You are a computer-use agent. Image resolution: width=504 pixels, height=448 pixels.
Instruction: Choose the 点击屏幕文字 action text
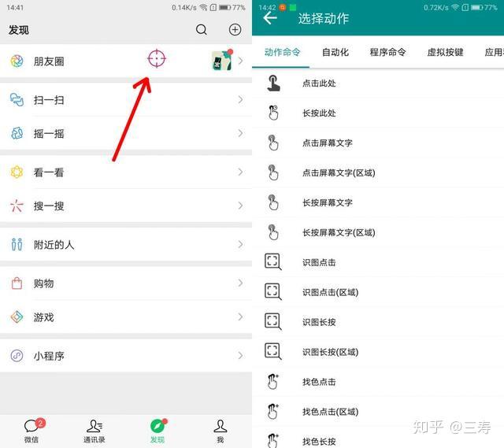328,143
